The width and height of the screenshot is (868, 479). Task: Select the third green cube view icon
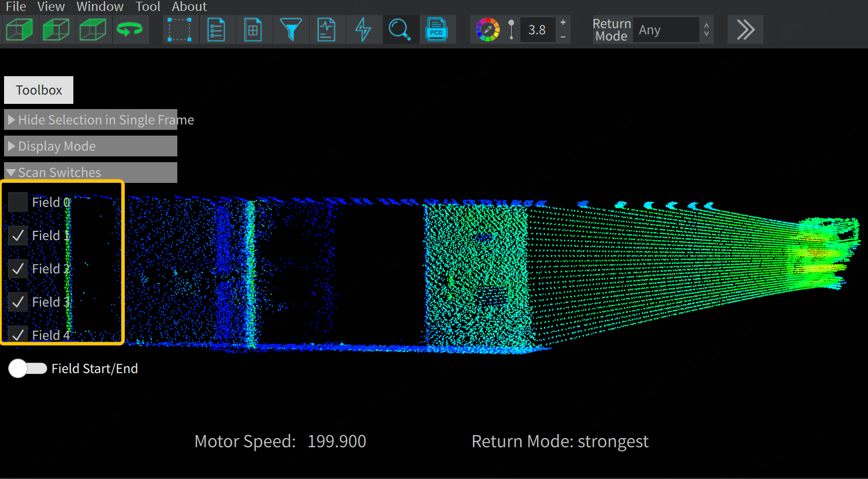pyautogui.click(x=93, y=29)
